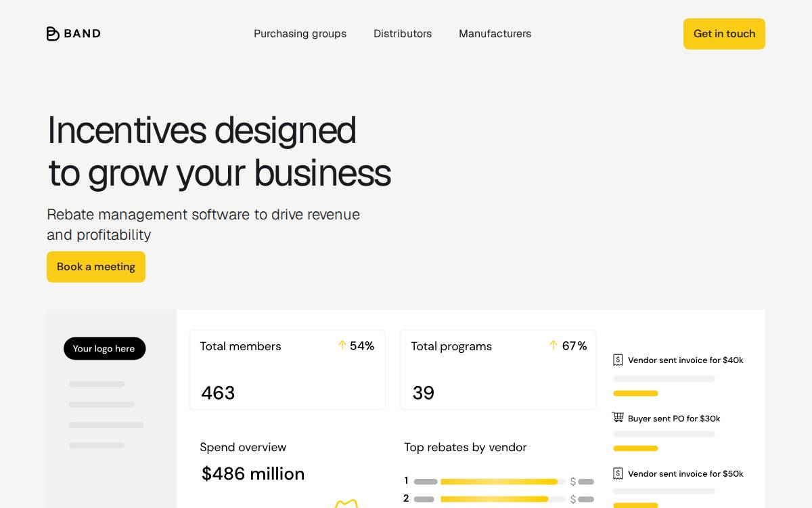The image size is (812, 508).
Task: Click the invoice icon beside $40k notification
Action: (618, 360)
